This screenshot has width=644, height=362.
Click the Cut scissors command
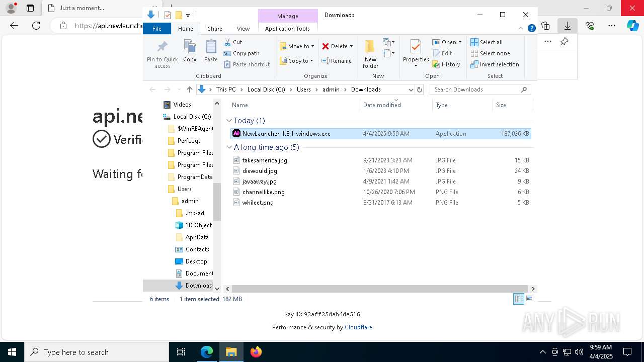click(x=233, y=42)
